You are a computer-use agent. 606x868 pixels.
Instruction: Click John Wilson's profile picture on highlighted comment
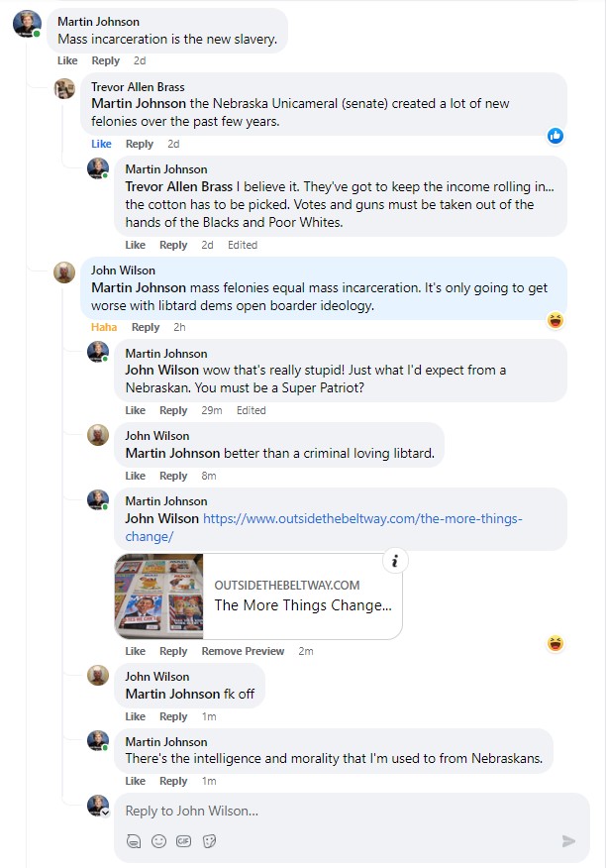[x=64, y=272]
